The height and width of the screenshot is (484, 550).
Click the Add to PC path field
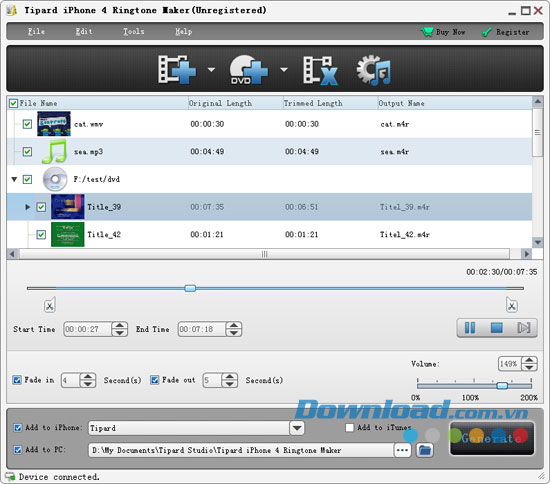tap(241, 450)
